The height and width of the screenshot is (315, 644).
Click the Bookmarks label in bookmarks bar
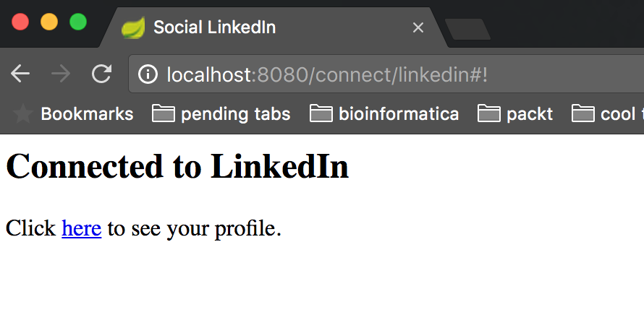pos(87,113)
